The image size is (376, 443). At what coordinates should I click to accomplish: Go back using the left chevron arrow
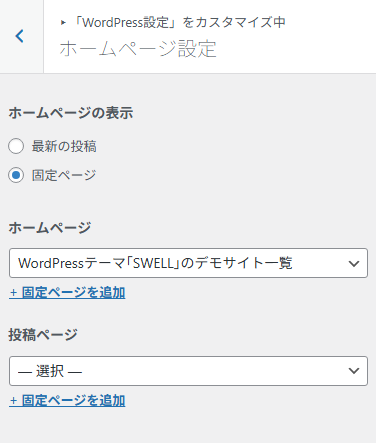[x=20, y=36]
